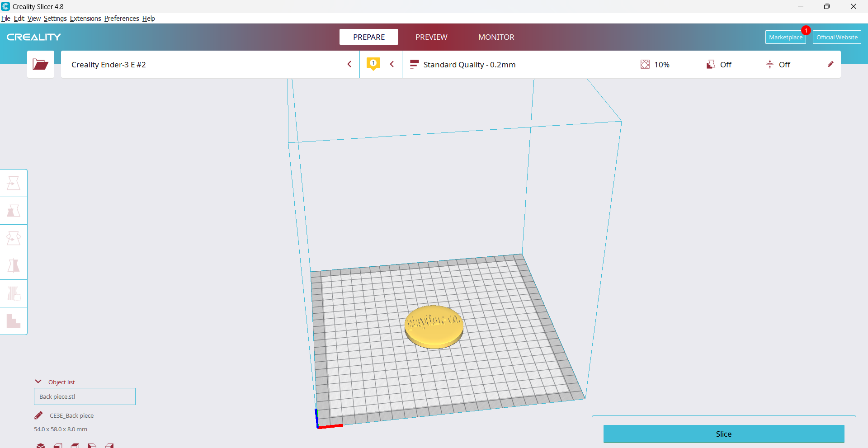Expand the Creality Ender-3 E #2 printer selector
868x448 pixels.
pyautogui.click(x=349, y=64)
